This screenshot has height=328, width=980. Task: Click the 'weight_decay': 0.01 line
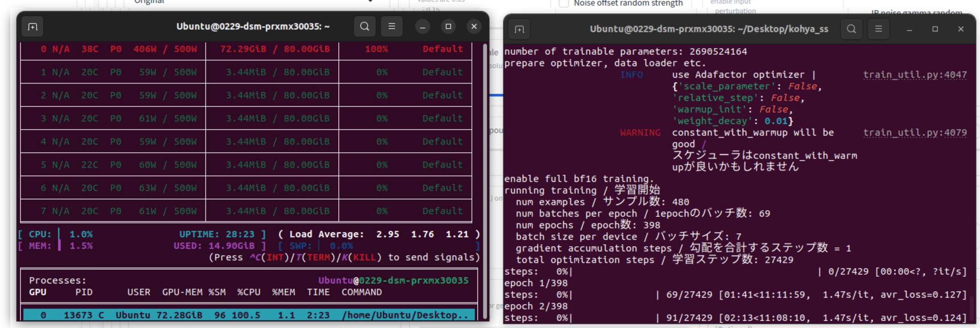(x=733, y=121)
